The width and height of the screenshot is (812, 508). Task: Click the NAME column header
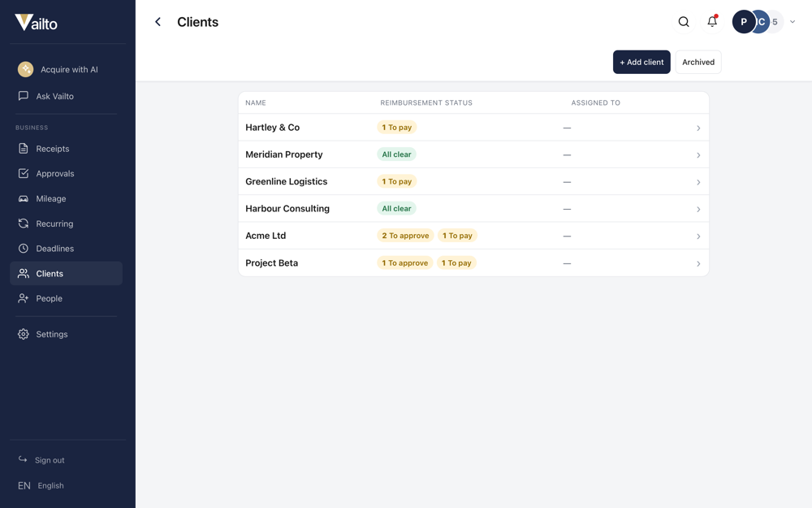(256, 102)
